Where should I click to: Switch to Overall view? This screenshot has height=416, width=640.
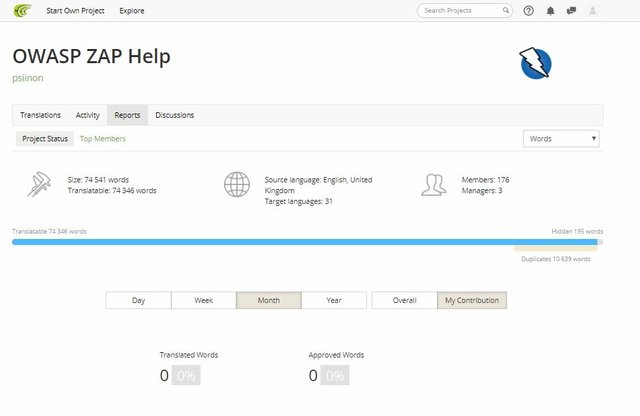404,300
